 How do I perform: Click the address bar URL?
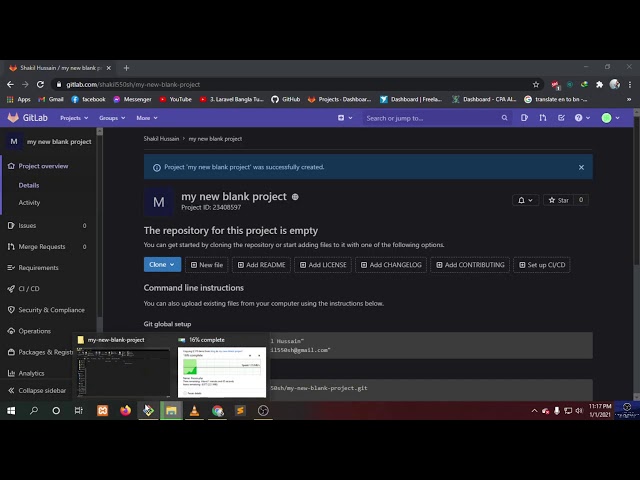click(133, 84)
